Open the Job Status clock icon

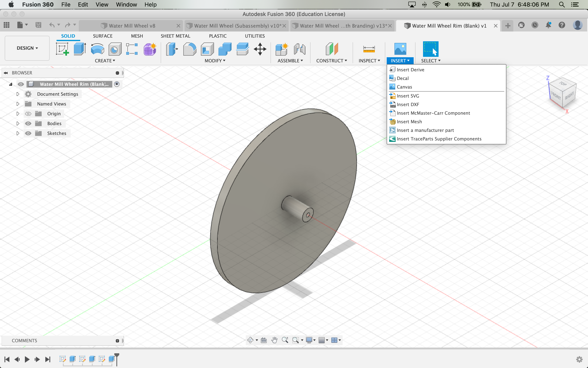click(535, 25)
